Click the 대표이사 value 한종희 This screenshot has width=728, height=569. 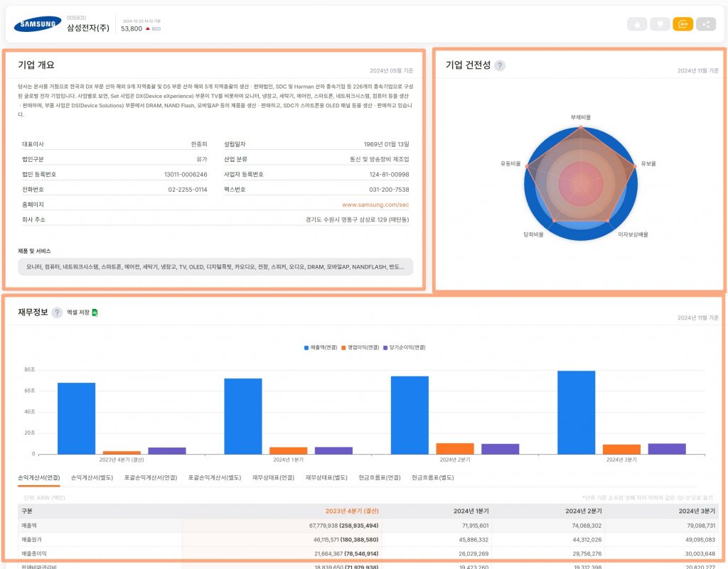[199, 144]
